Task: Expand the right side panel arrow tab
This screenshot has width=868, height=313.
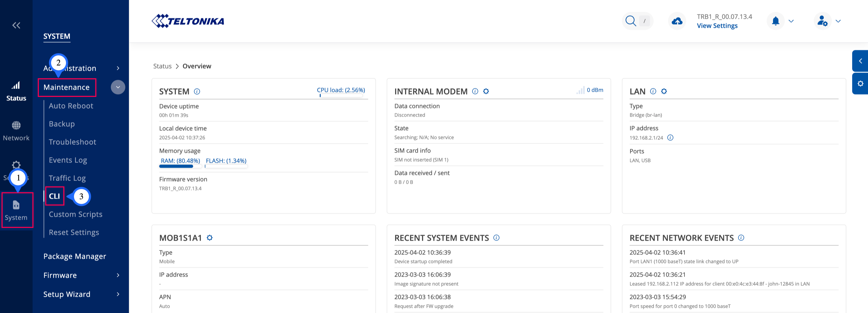Action: click(860, 61)
